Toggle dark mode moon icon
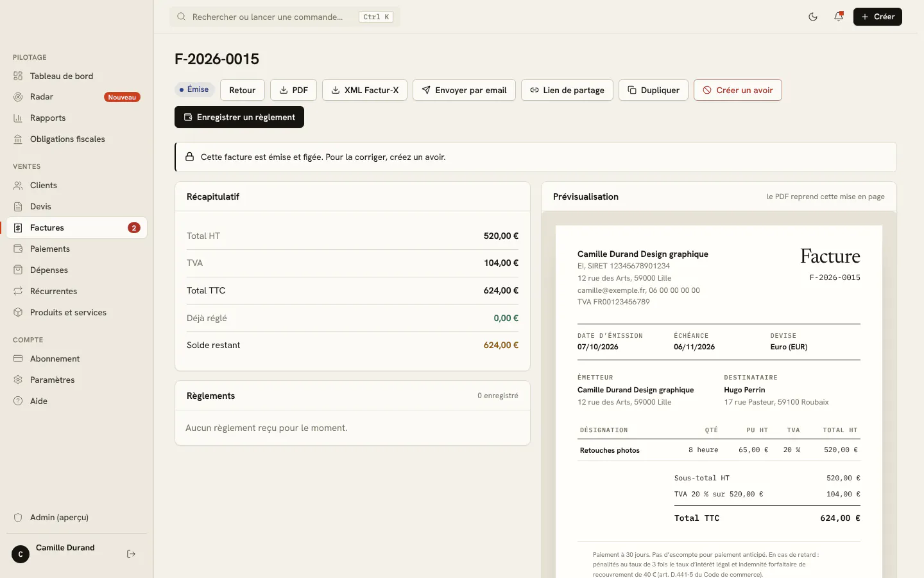The width and height of the screenshot is (924, 578). pos(813,17)
